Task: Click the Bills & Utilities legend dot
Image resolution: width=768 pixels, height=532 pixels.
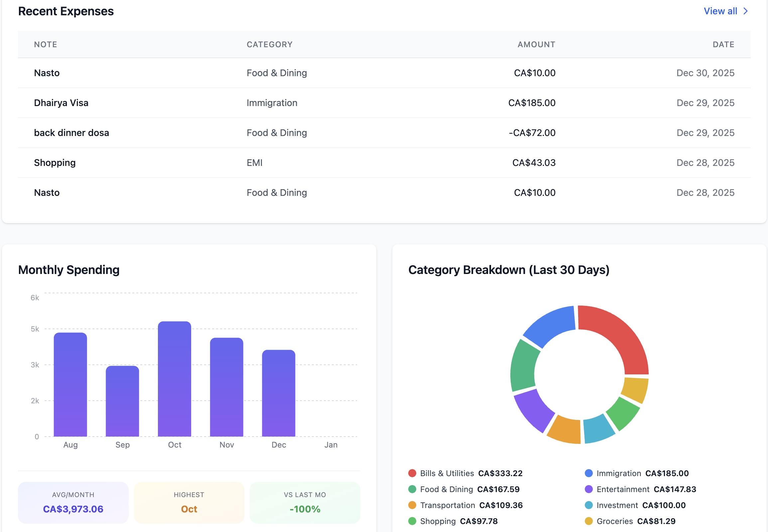Action: [x=413, y=473]
